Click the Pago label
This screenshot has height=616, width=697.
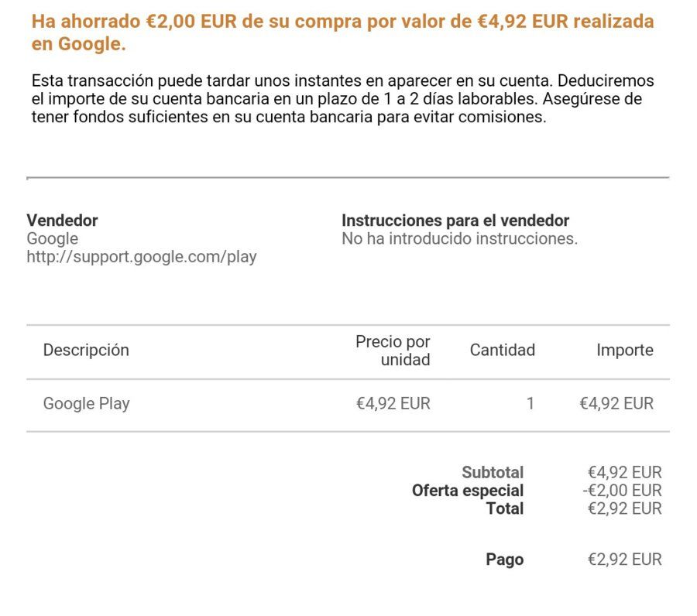coord(504,560)
